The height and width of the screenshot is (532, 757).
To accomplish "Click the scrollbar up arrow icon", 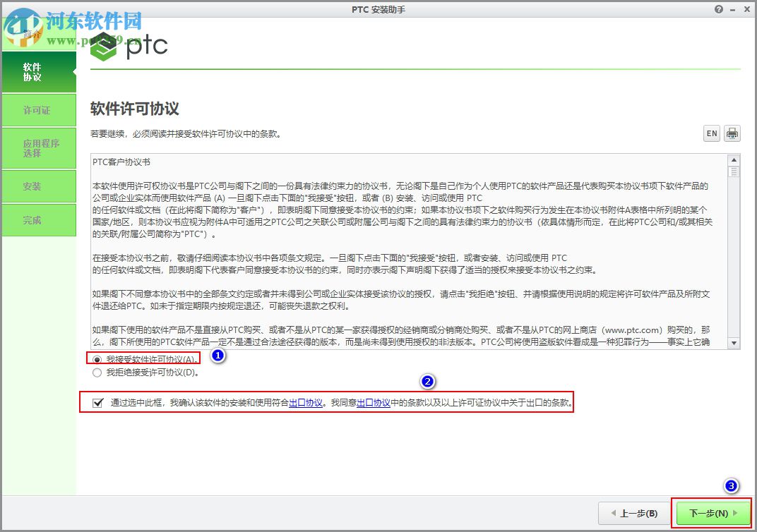I will tap(734, 159).
